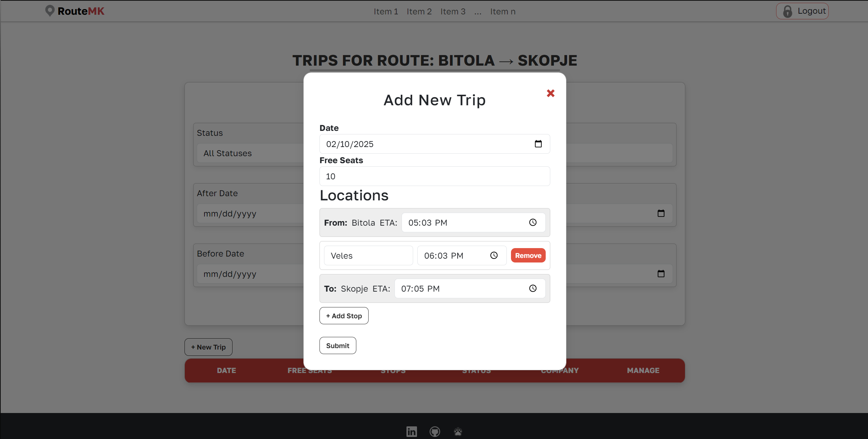
Task: Remove the Veles stop
Action: point(528,255)
